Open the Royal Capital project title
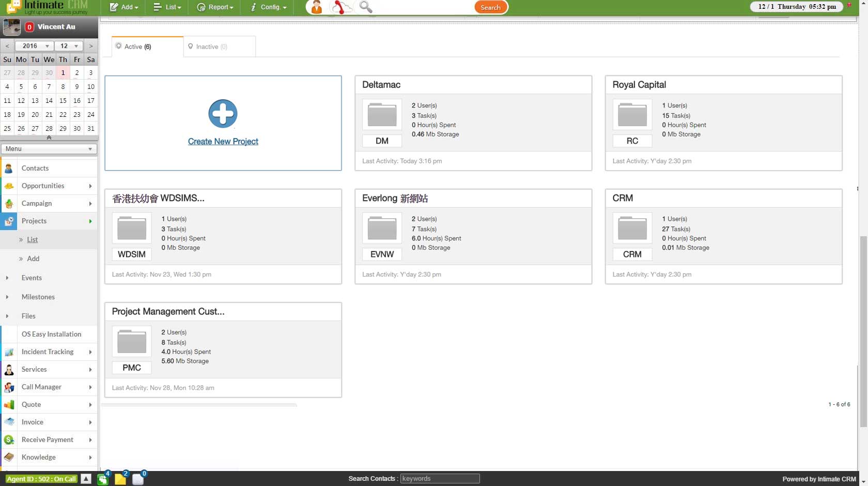Screen dimensions: 868x486 point(639,85)
